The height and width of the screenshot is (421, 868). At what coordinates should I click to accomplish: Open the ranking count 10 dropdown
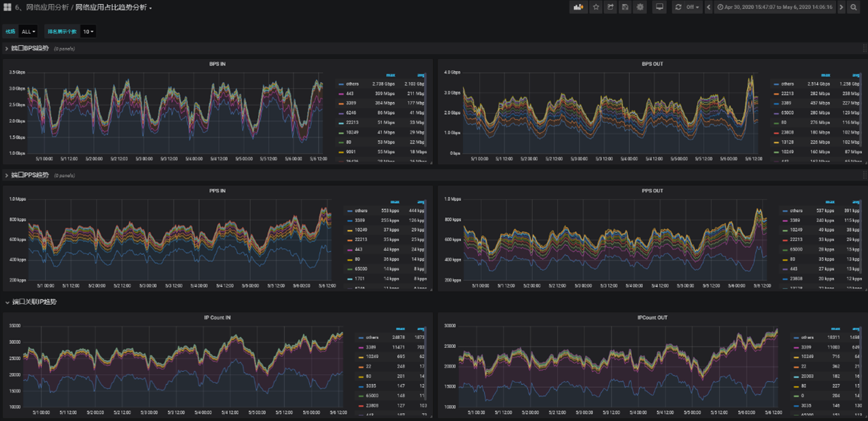coord(88,31)
